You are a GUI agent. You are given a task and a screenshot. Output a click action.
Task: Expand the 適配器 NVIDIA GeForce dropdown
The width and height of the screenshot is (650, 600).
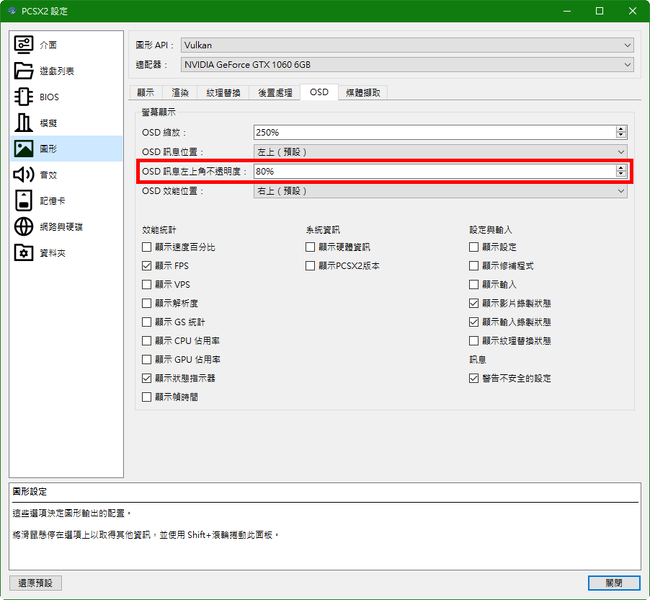pyautogui.click(x=407, y=65)
